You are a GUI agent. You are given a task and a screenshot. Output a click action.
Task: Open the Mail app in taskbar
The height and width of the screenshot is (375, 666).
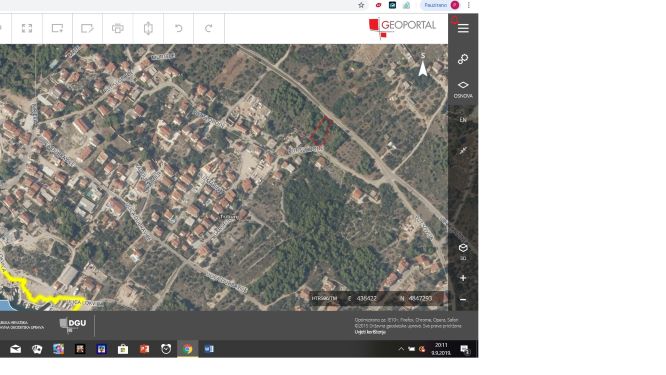tap(15, 349)
